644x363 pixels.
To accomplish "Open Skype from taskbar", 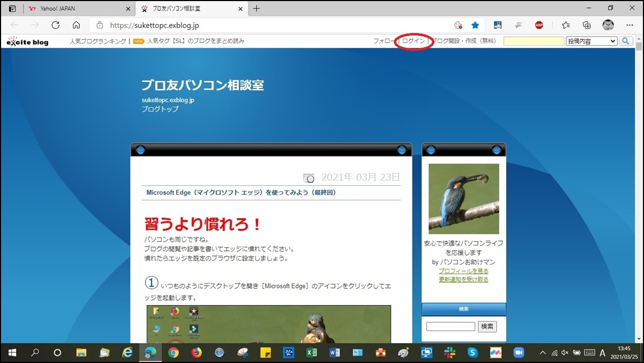I will [x=473, y=352].
